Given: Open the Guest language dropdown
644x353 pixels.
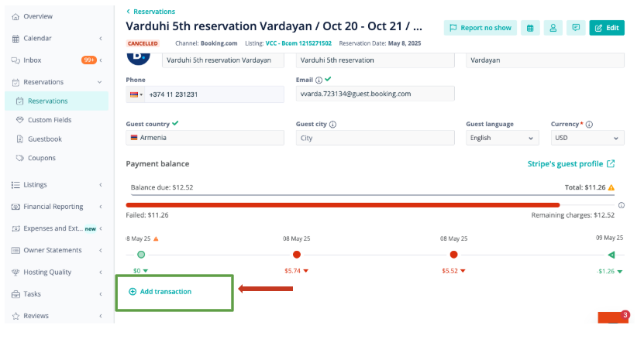Looking at the screenshot, I should coord(502,138).
